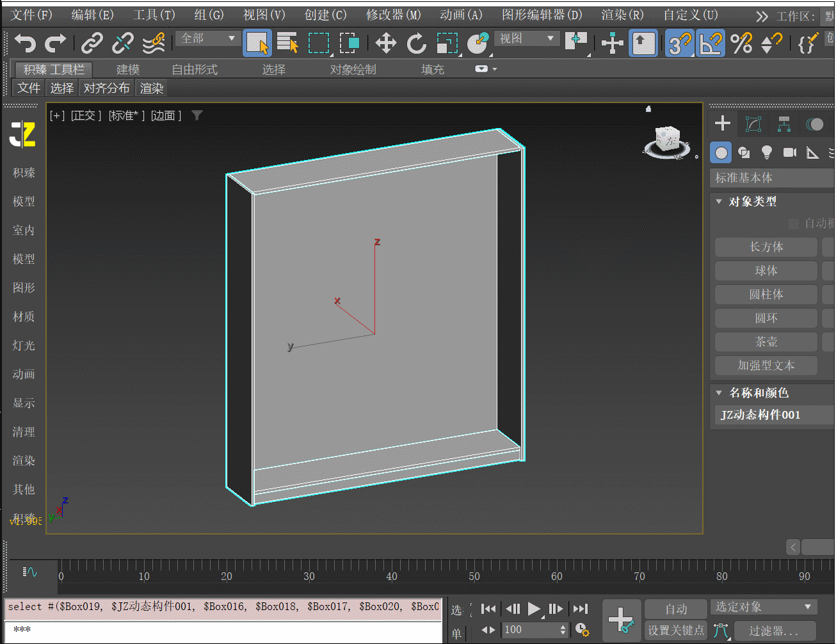Toggle the Percent Snap icon
The height and width of the screenshot is (644, 836).
(741, 43)
